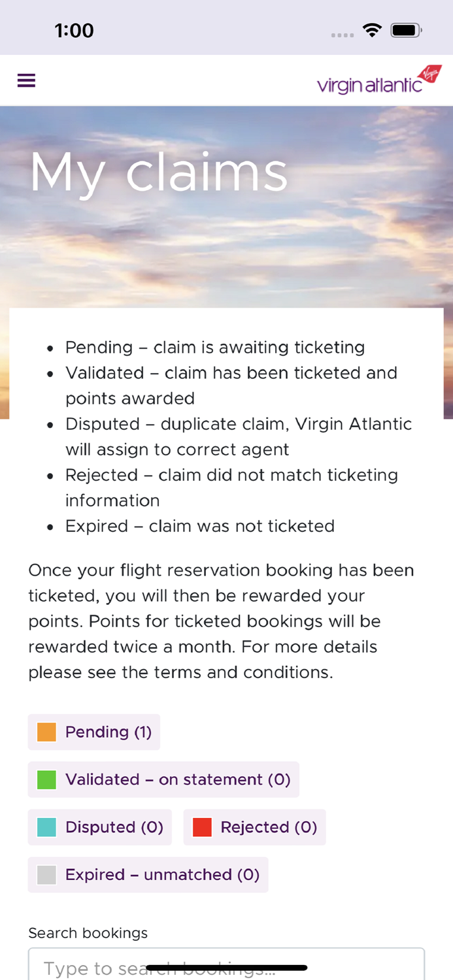
Task: Enable the Rejected (0) filter
Action: click(254, 827)
